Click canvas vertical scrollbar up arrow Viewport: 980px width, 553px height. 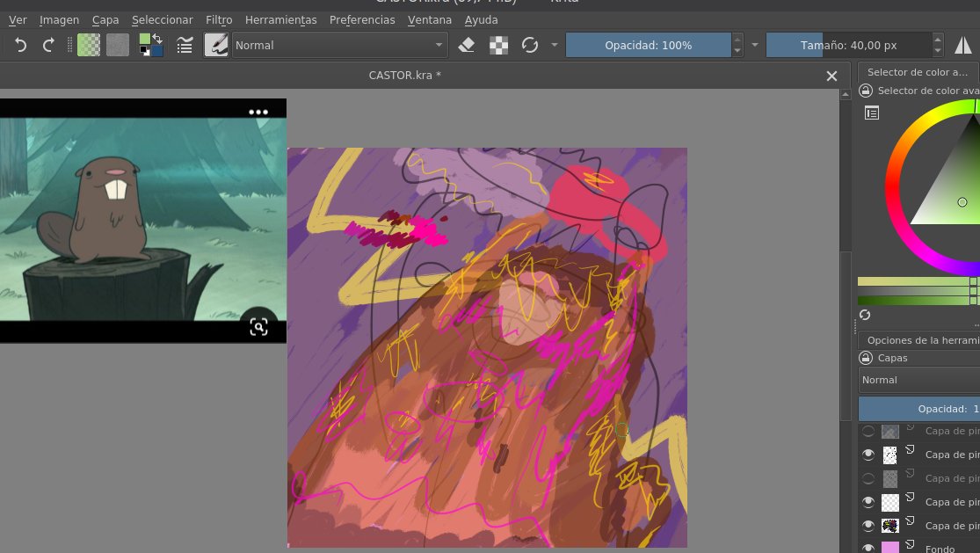pyautogui.click(x=845, y=94)
